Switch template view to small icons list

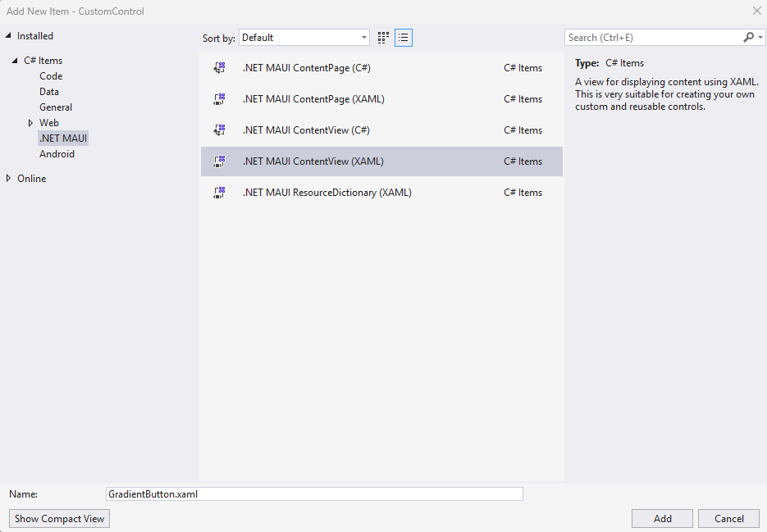pos(403,37)
